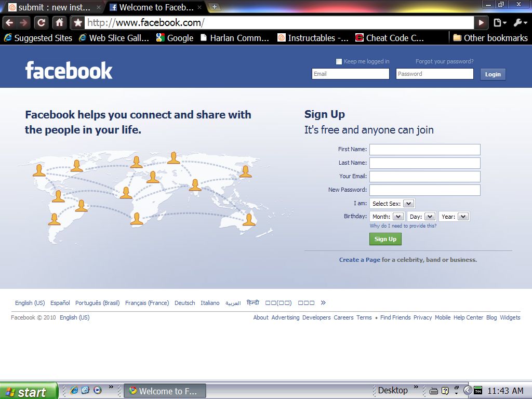Screen dimensions: 532x399
Task: Follow the 'Forgot your password?' link
Action: [x=445, y=61]
